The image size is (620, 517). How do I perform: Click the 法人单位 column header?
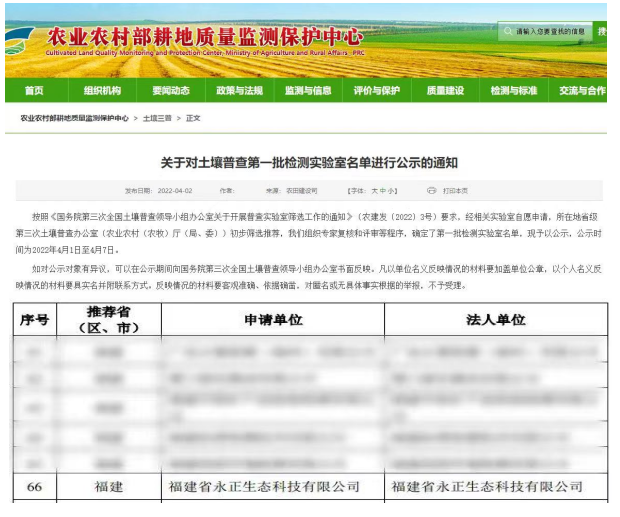pos(496,319)
